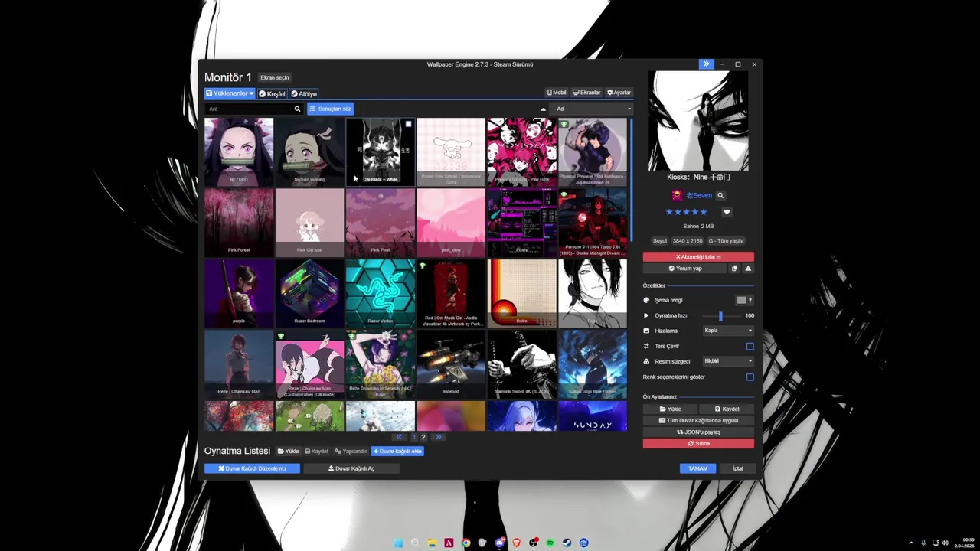Image resolution: width=980 pixels, height=551 pixels.
Task: Click Duvar Kağıdı Aç button
Action: click(x=351, y=468)
